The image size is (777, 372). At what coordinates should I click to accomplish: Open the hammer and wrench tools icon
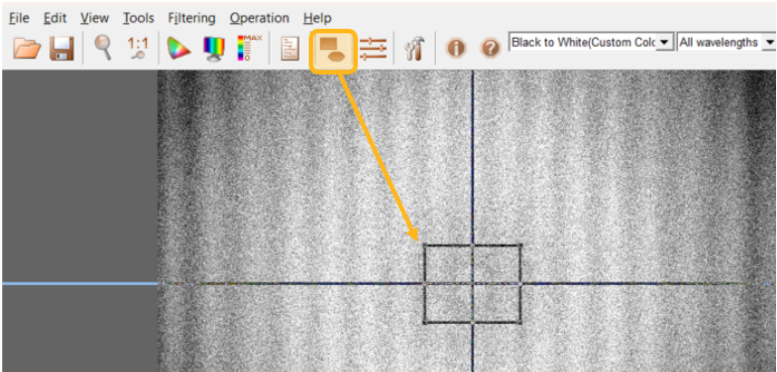pyautogui.click(x=414, y=49)
